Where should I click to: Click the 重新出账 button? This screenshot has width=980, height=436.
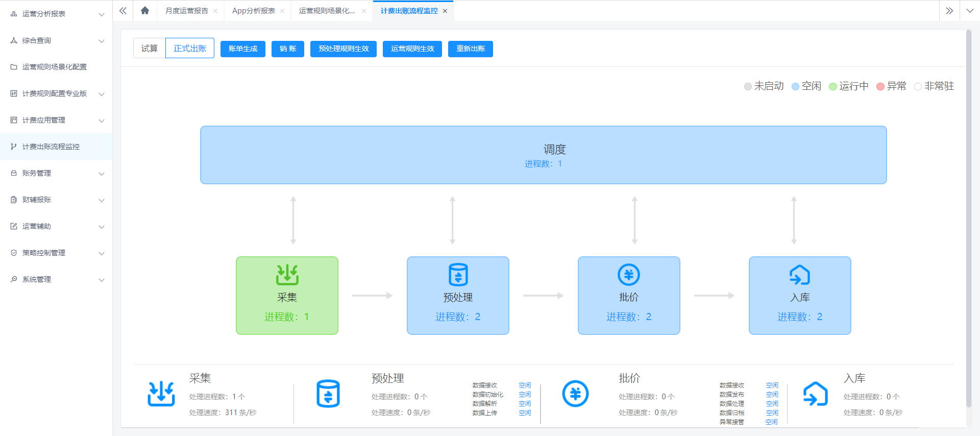point(471,49)
